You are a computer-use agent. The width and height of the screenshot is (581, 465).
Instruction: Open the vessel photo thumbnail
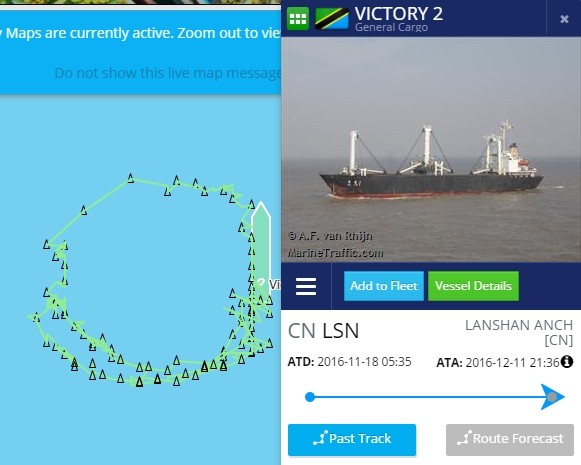pyautogui.click(x=431, y=149)
